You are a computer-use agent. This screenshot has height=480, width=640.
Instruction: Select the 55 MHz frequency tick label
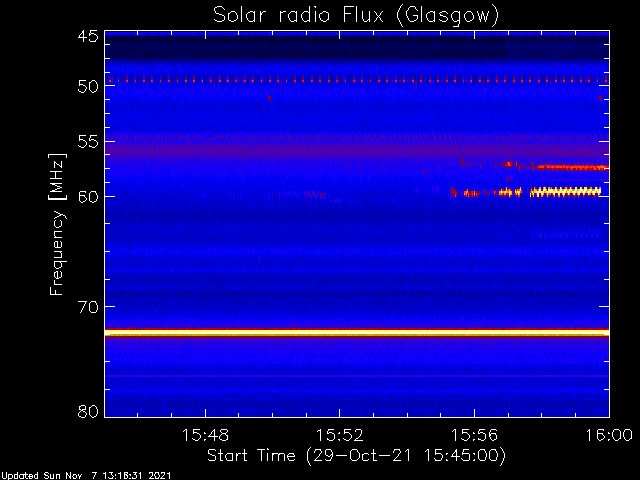[x=88, y=142]
